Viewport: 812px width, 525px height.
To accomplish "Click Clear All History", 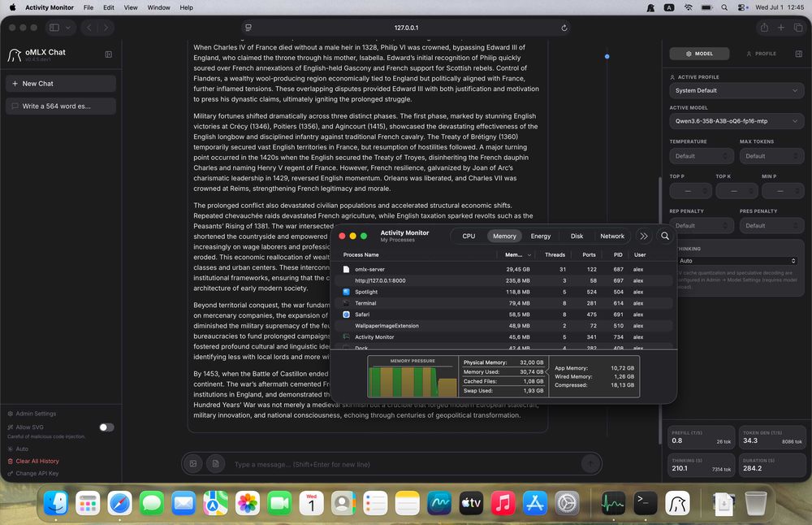I will click(33, 461).
